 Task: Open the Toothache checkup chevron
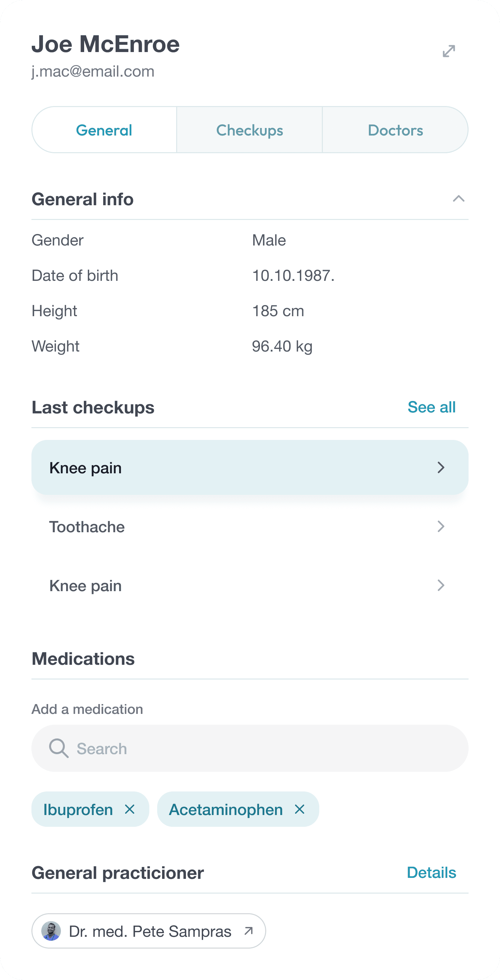pos(441,527)
